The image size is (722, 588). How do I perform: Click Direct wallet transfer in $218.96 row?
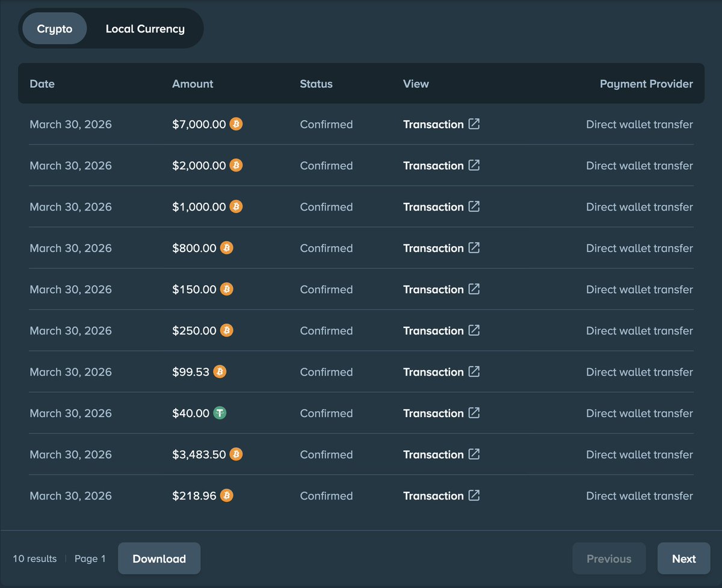[x=640, y=495]
